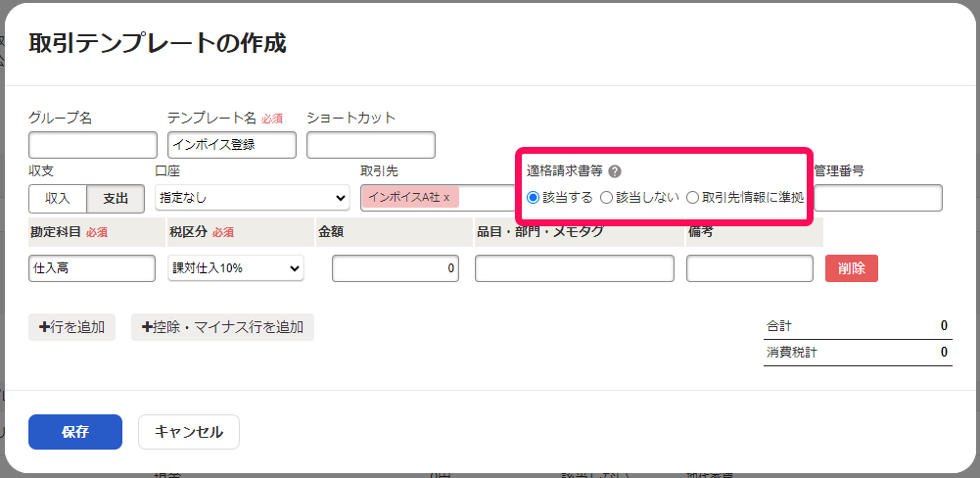Viewport: 980px width, 478px height.
Task: Open the 税区分 dropdown showing 課対仕入10%
Action: pyautogui.click(x=236, y=268)
